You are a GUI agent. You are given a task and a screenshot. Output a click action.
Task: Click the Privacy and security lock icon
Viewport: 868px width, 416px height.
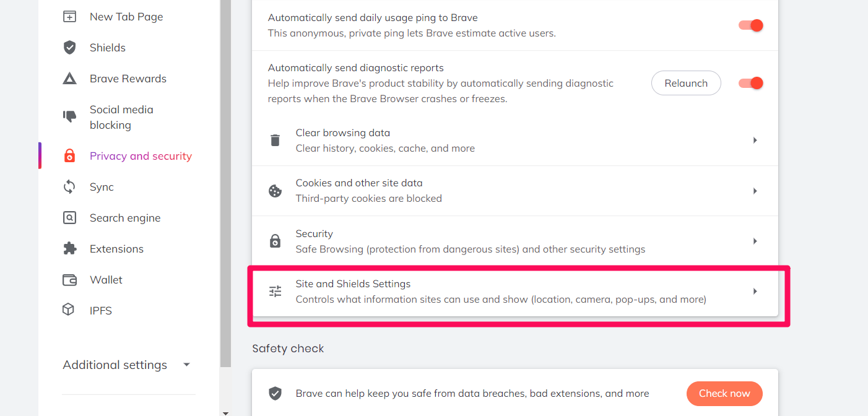pos(69,155)
